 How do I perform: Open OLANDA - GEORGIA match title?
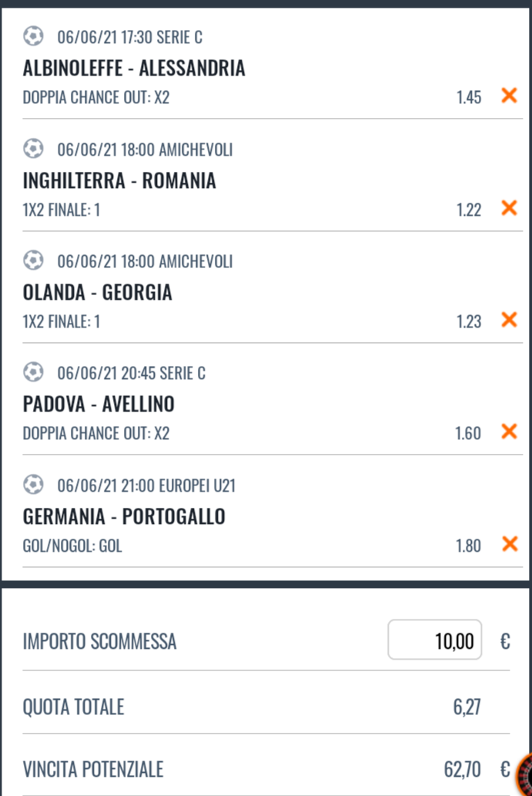(97, 292)
